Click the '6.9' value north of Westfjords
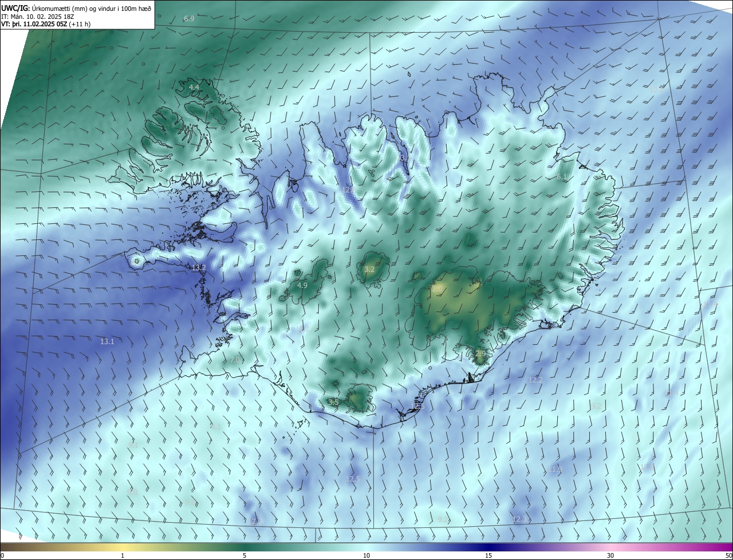Image resolution: width=733 pixels, height=560 pixels. click(x=189, y=19)
